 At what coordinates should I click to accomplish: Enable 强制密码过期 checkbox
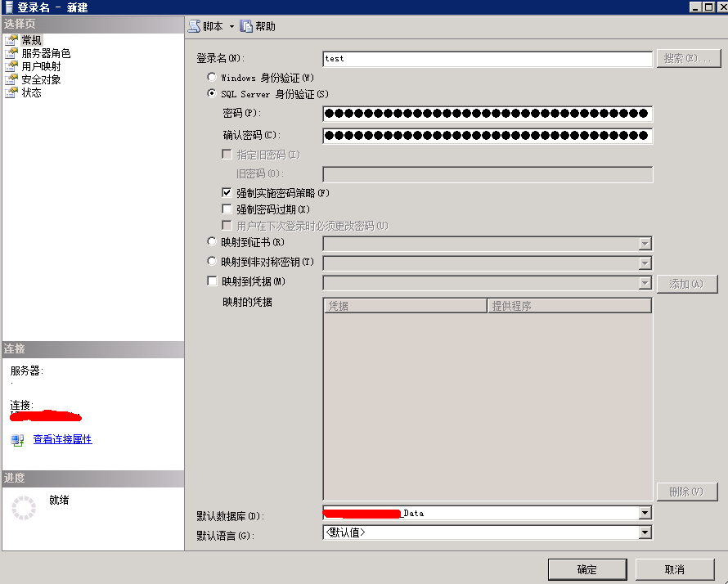227,209
